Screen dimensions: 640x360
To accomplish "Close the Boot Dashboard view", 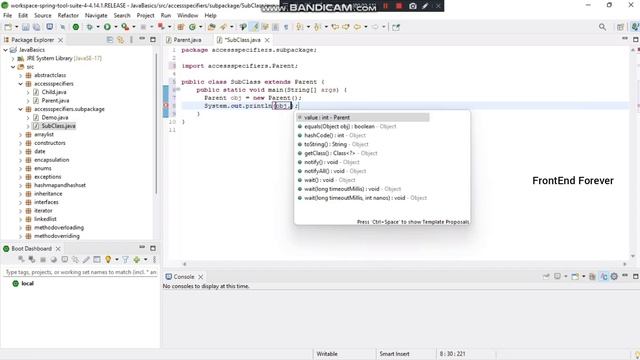I will click(x=58, y=249).
